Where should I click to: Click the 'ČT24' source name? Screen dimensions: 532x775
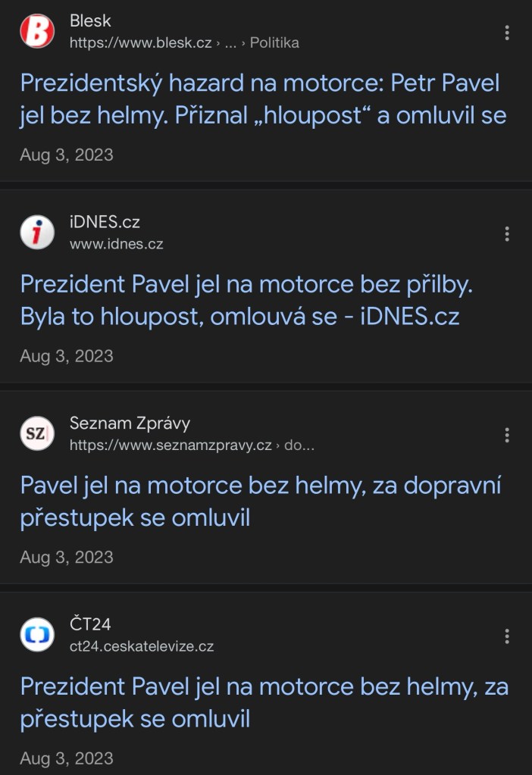point(90,624)
